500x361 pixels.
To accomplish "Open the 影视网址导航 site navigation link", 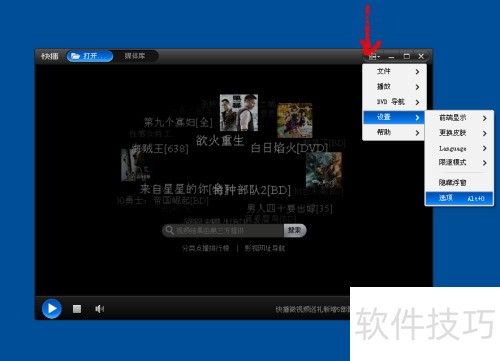I will point(265,248).
